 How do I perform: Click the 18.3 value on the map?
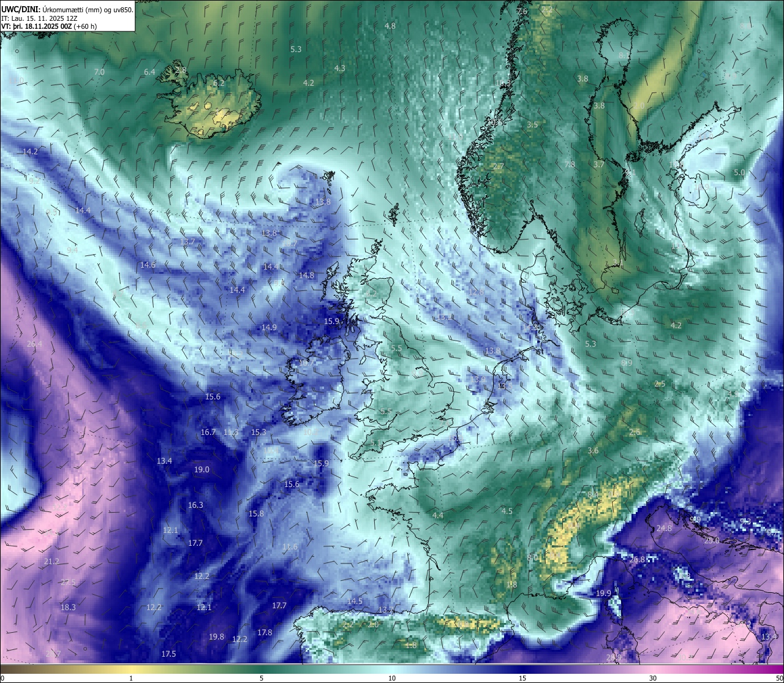[x=68, y=608]
